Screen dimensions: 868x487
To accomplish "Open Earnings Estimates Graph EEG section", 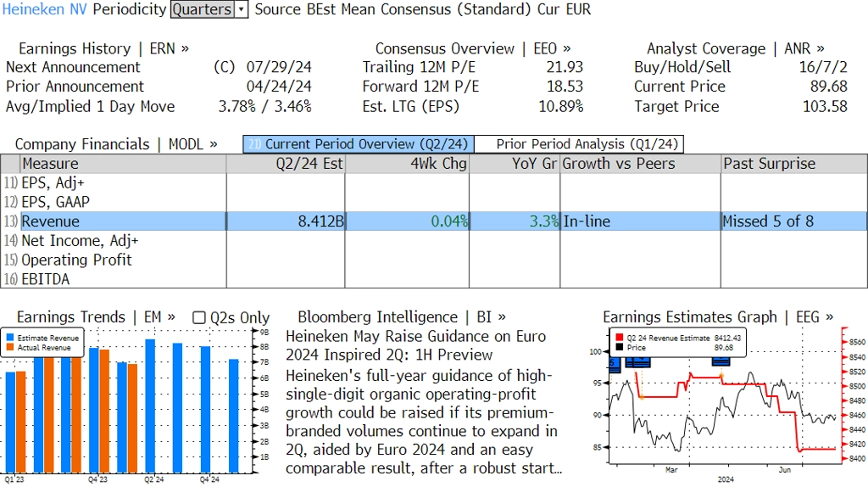I will pyautogui.click(x=718, y=317).
